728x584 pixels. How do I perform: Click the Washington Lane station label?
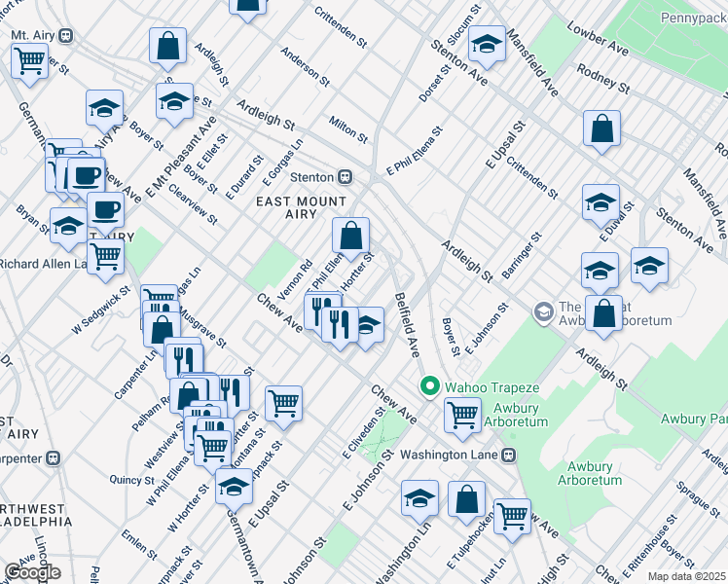point(449,455)
